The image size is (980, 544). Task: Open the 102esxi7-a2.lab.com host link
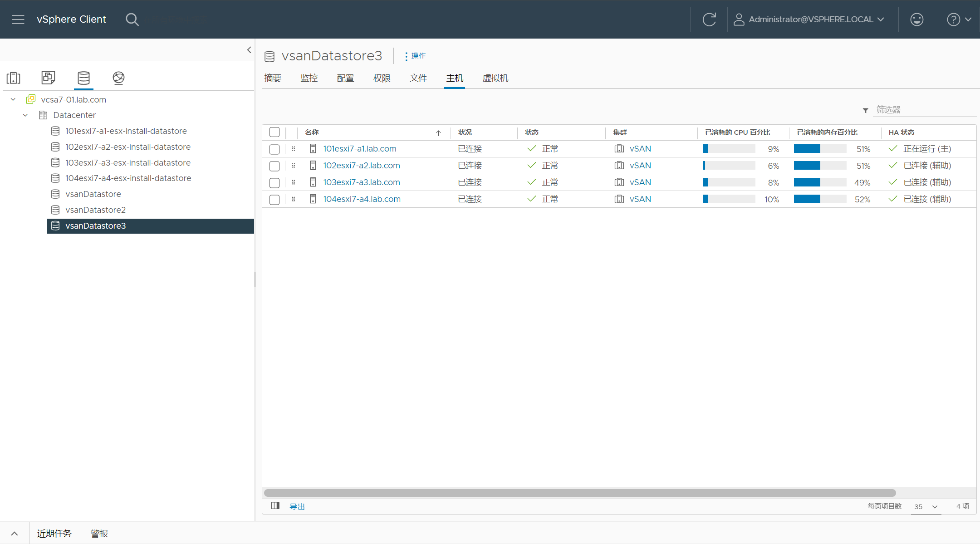click(x=361, y=166)
